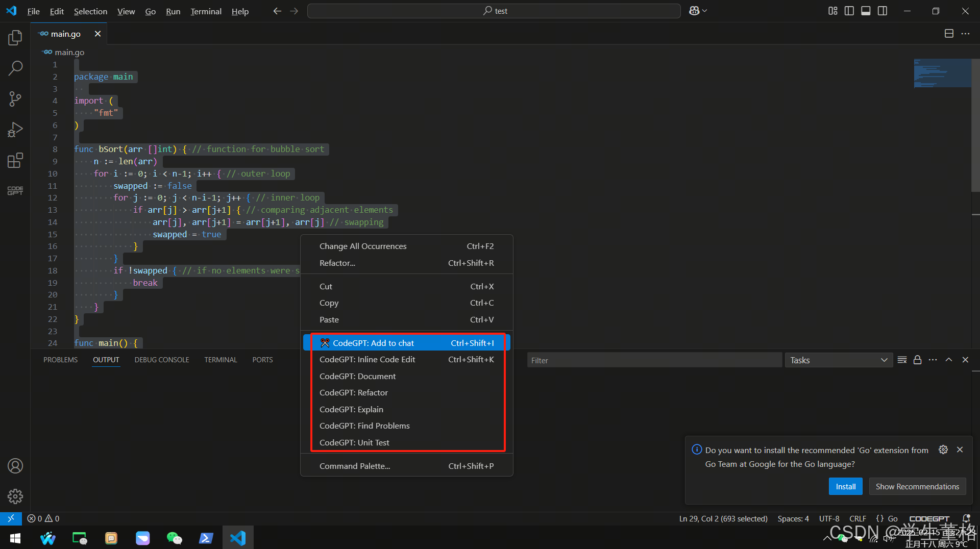Click the output Filter input field

pyautogui.click(x=654, y=360)
